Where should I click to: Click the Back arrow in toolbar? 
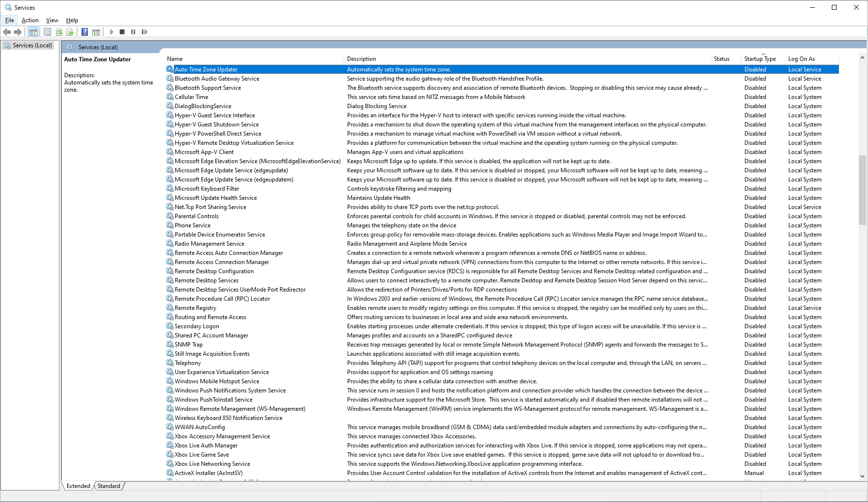pyautogui.click(x=7, y=32)
